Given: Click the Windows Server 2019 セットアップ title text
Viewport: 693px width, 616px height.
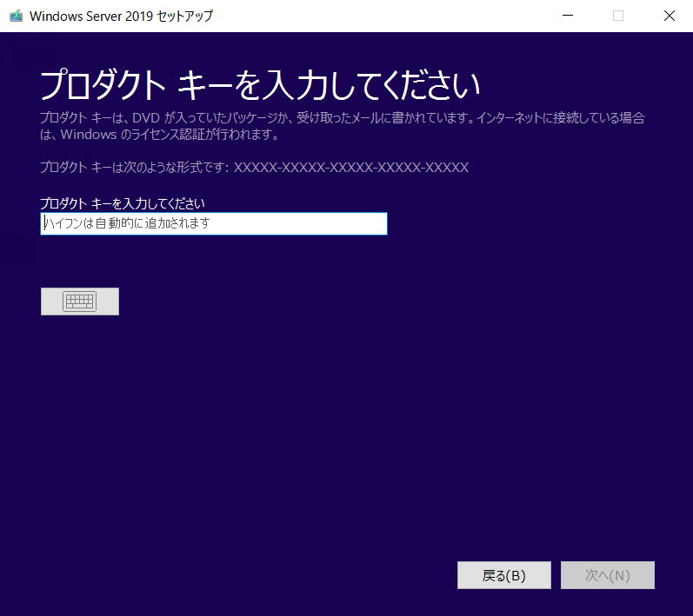Looking at the screenshot, I should coord(121,16).
